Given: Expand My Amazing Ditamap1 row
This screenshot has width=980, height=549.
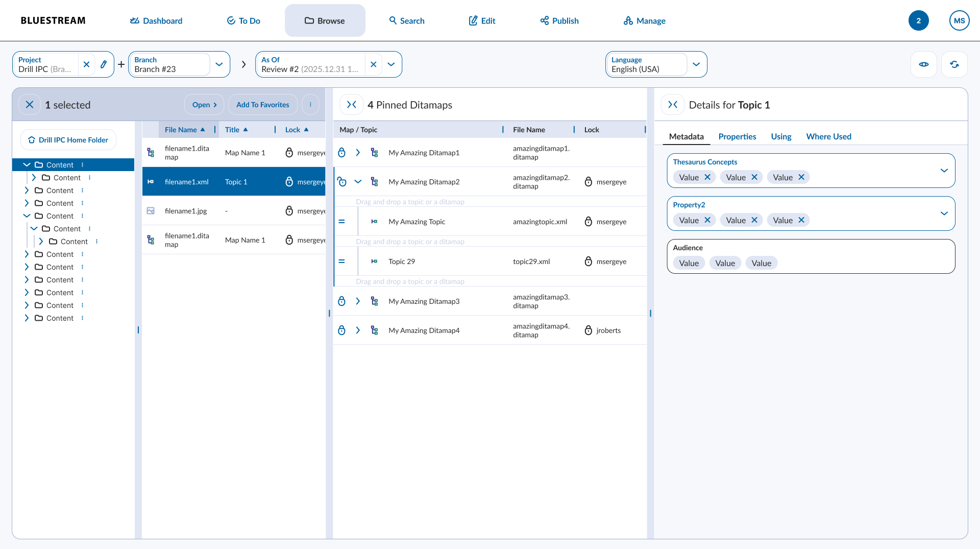Looking at the screenshot, I should (358, 153).
